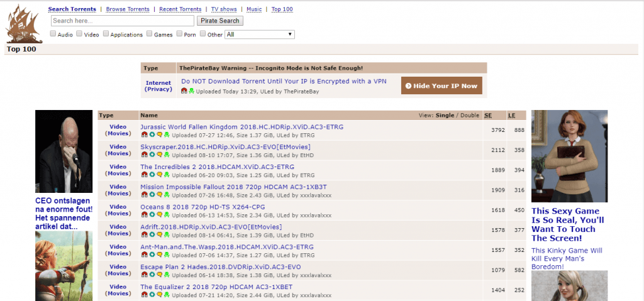Open the Top 100 nav link
Screen dimensions: 644x301
click(282, 9)
